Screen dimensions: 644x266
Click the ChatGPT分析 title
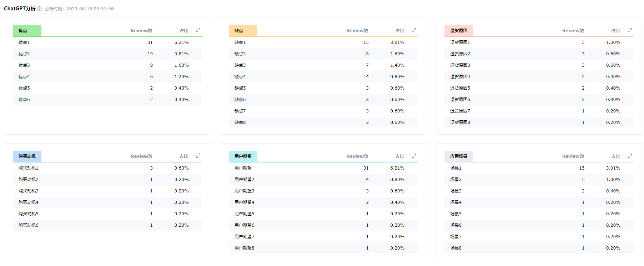tap(20, 9)
